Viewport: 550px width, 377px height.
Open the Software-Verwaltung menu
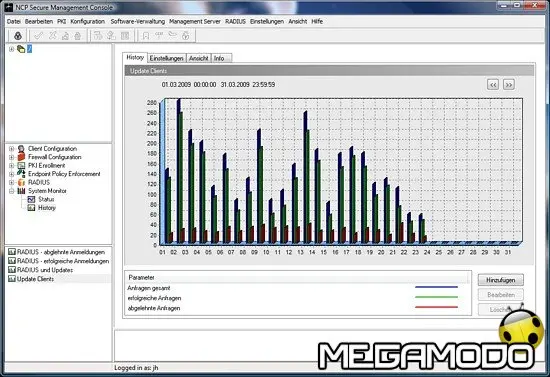[x=138, y=21]
